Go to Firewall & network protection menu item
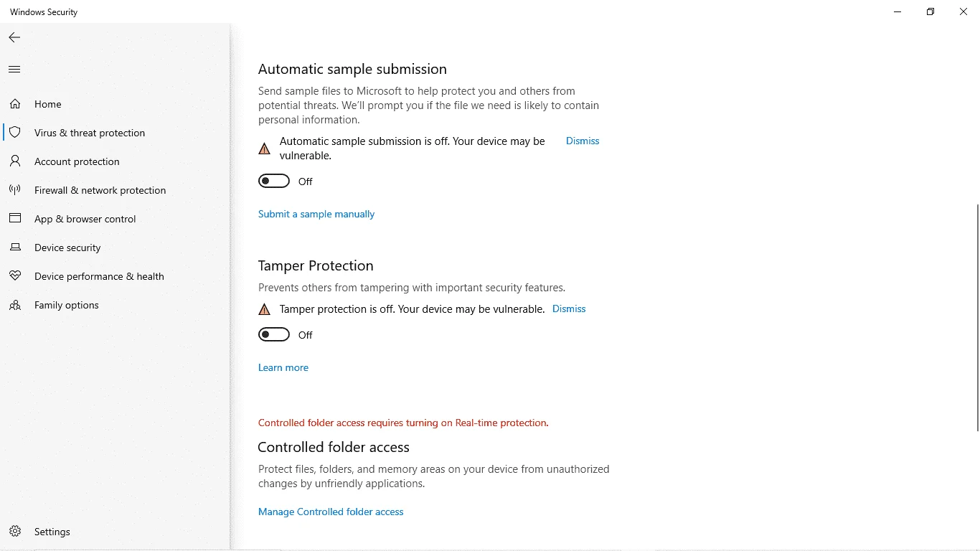Screen dimensions: 980x551 [100, 190]
